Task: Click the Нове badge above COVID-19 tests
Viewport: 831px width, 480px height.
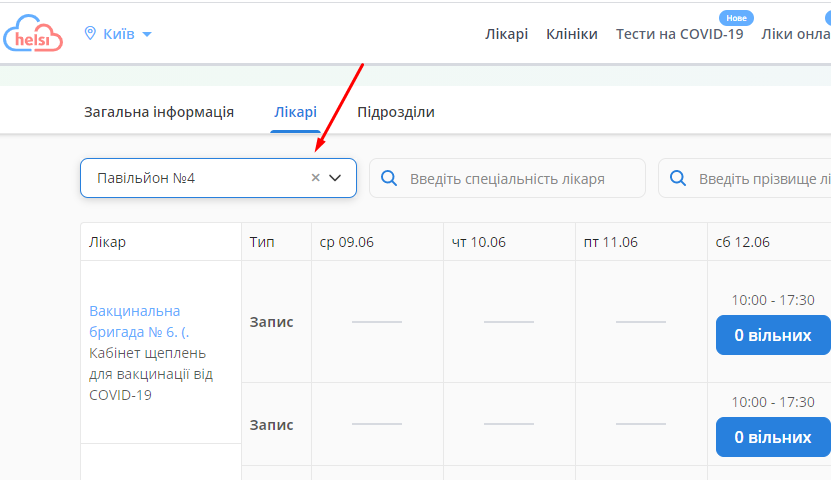Action: pyautogui.click(x=736, y=17)
